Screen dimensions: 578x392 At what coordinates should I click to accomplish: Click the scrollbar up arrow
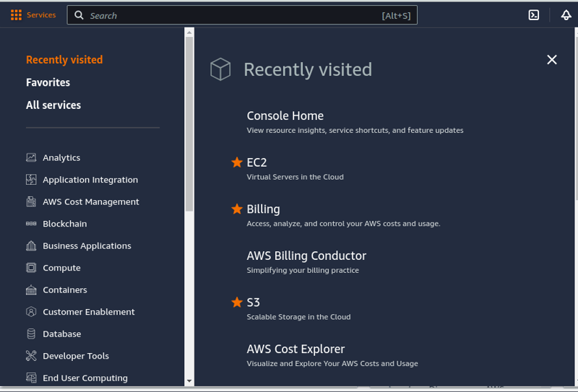pos(189,32)
